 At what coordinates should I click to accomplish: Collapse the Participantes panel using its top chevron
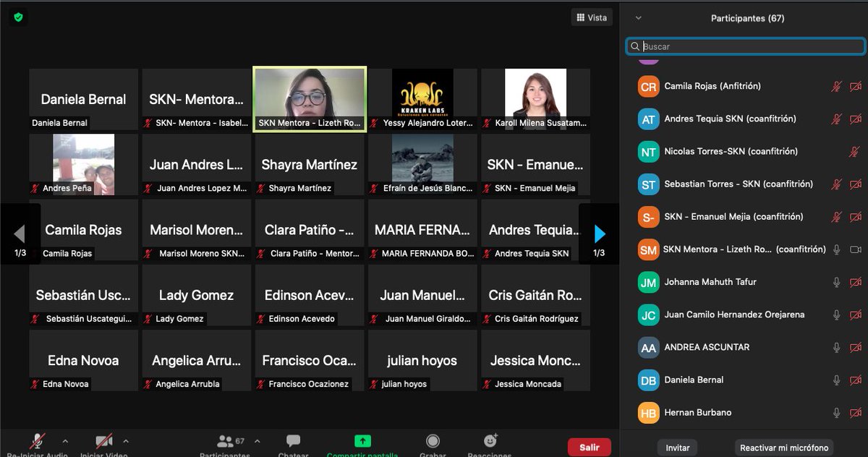pyautogui.click(x=638, y=17)
